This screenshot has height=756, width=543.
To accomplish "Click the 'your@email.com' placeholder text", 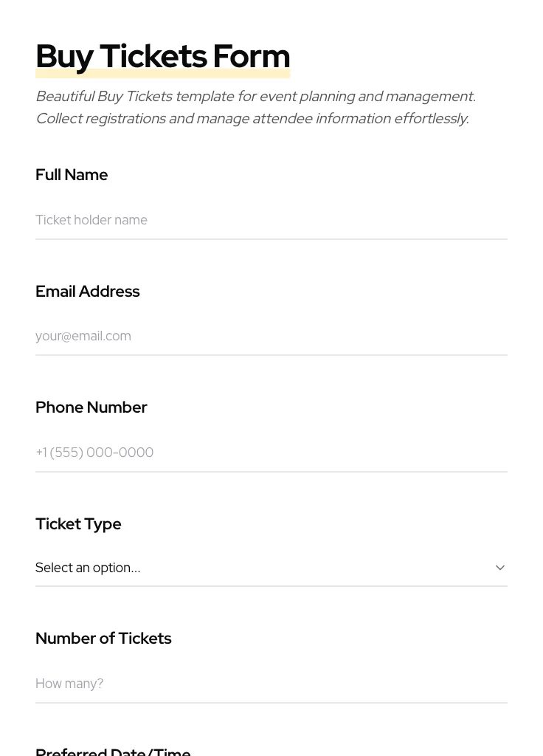I will 83,336.
